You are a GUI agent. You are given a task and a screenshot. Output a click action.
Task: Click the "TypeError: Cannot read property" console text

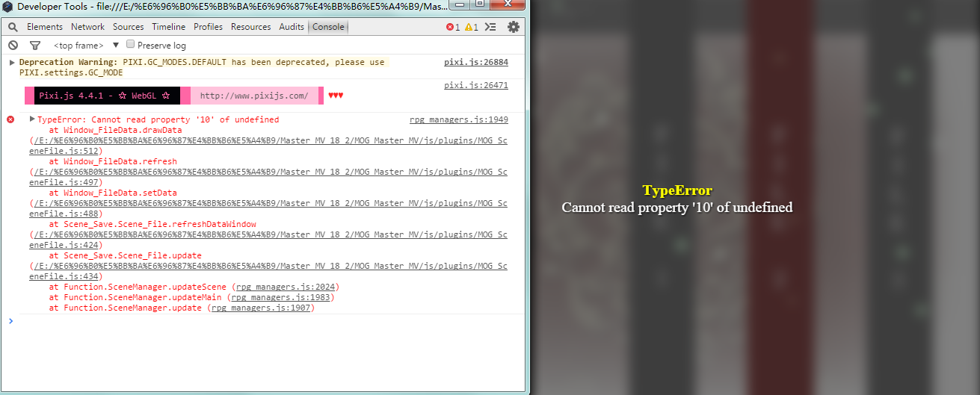click(x=158, y=119)
